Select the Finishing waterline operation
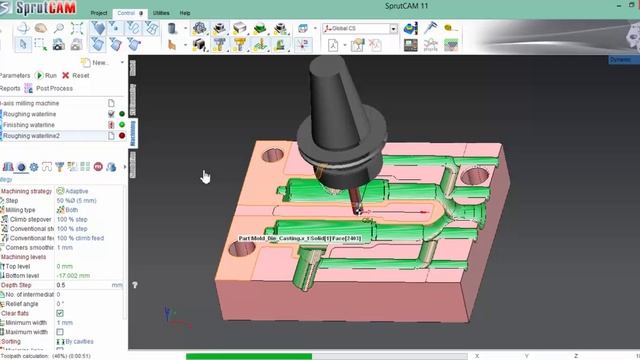640x360 pixels. (29, 125)
